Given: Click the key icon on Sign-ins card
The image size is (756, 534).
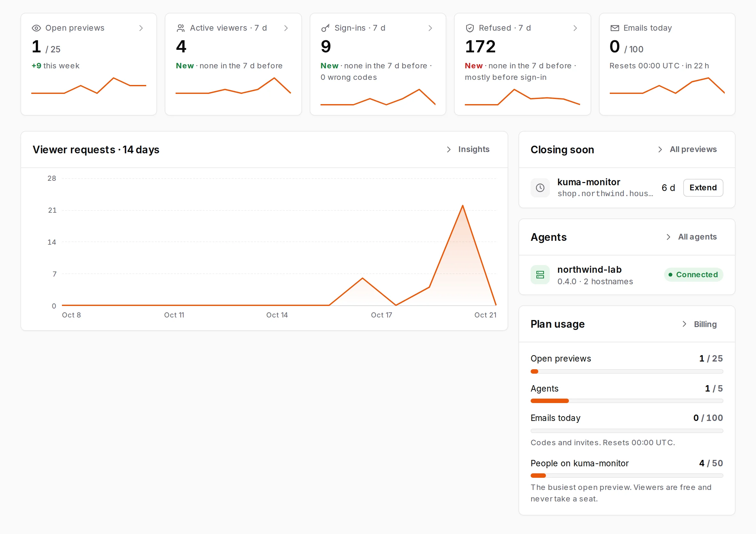Looking at the screenshot, I should [325, 28].
